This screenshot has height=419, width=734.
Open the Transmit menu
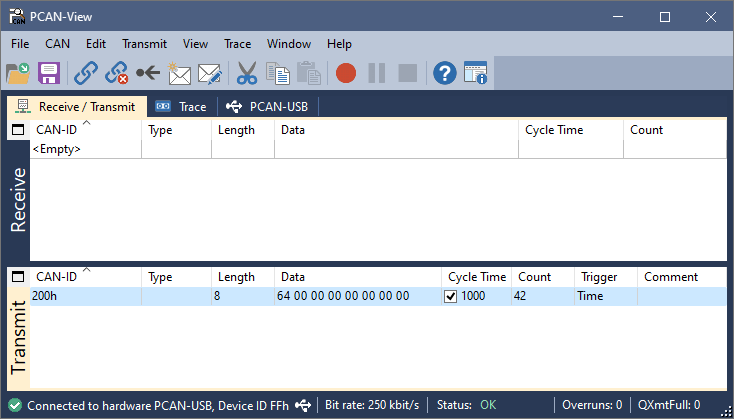pyautogui.click(x=145, y=44)
